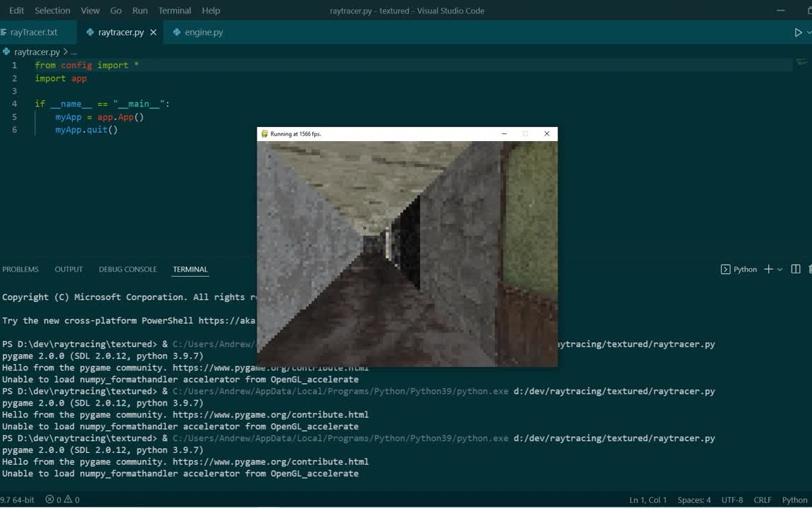
Task: Open the Run menu
Action: [140, 11]
